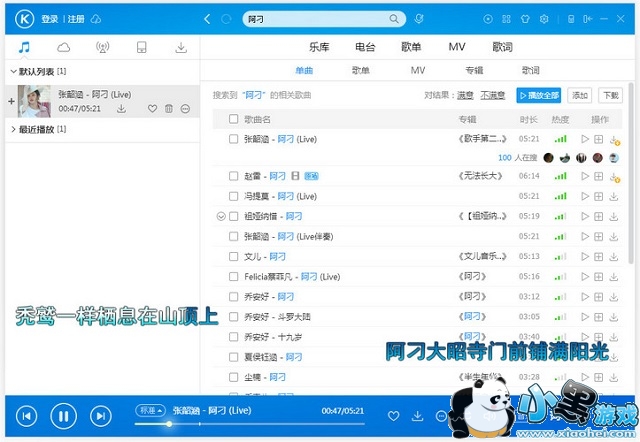Delete the song from default list

[x=169, y=108]
